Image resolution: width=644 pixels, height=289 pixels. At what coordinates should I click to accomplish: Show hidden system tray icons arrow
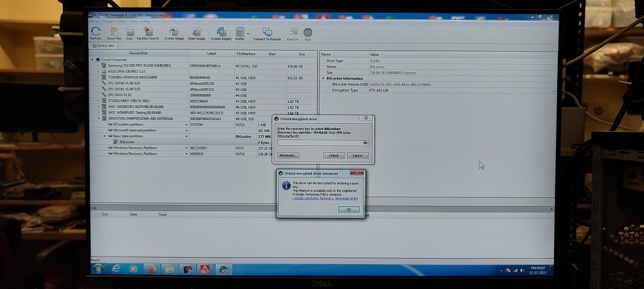tap(502, 271)
